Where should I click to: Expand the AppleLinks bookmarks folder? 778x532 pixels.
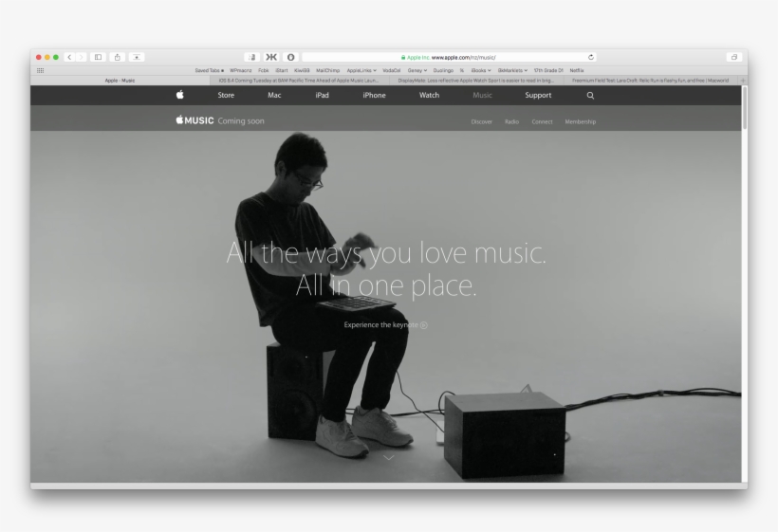[361, 70]
